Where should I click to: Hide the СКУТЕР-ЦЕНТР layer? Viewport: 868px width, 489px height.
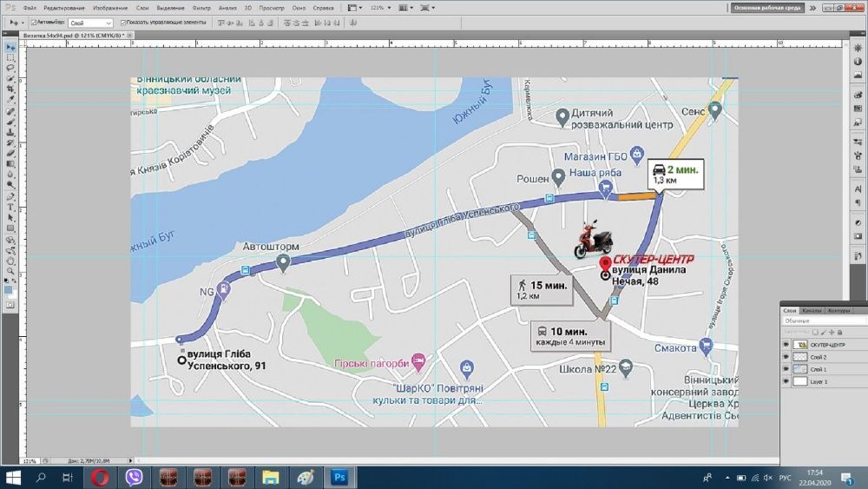[786, 345]
